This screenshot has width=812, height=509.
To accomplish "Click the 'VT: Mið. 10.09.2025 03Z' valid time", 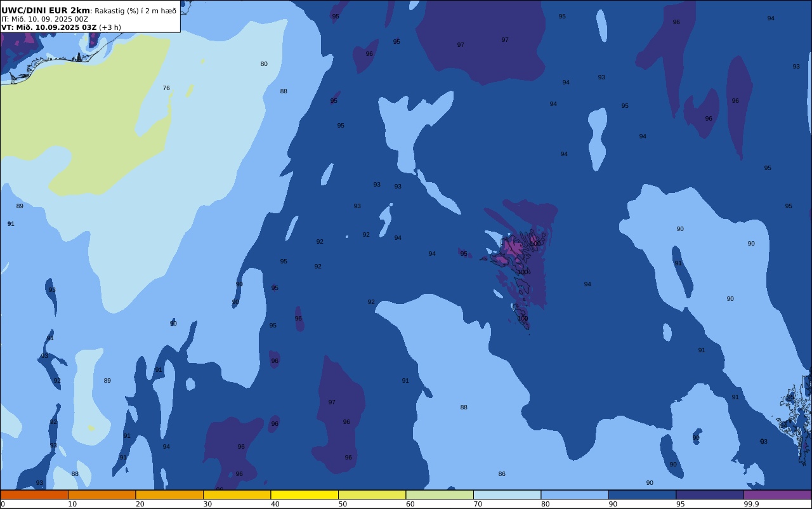I will 49,27.
